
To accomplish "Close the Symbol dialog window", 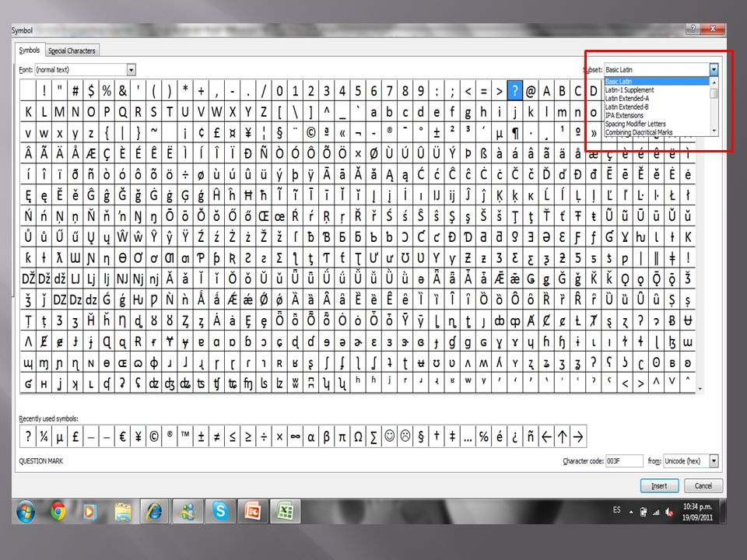I will [x=713, y=29].
